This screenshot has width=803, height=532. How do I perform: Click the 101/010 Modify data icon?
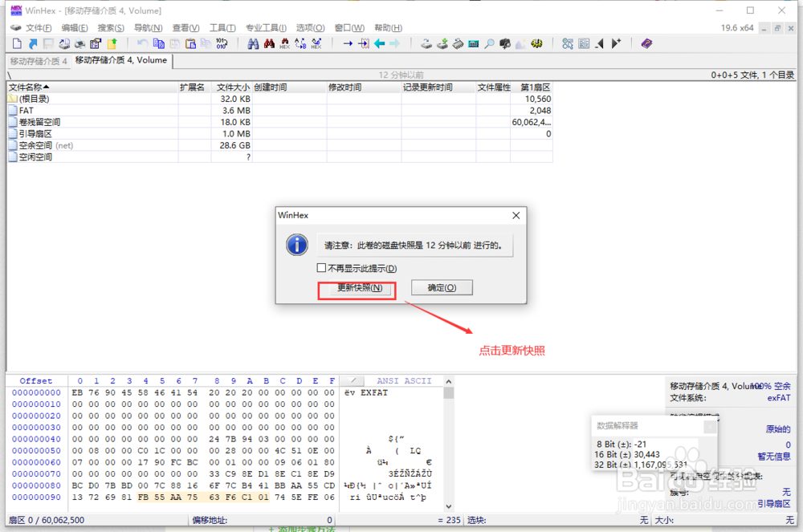click(222, 43)
